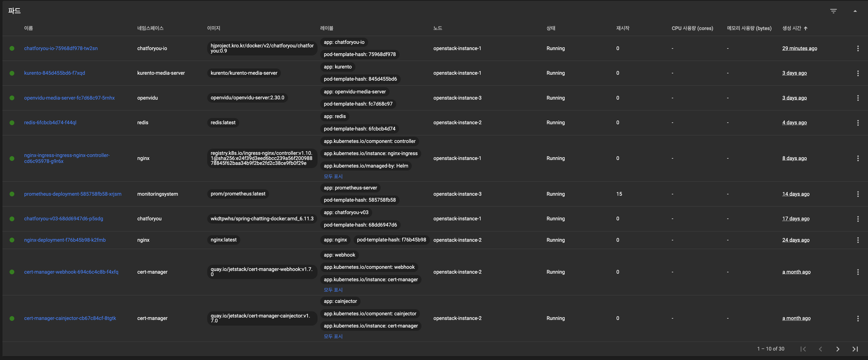Expand all labels for the cert-manager-webhook pod
The height and width of the screenshot is (360, 868).
[333, 290]
